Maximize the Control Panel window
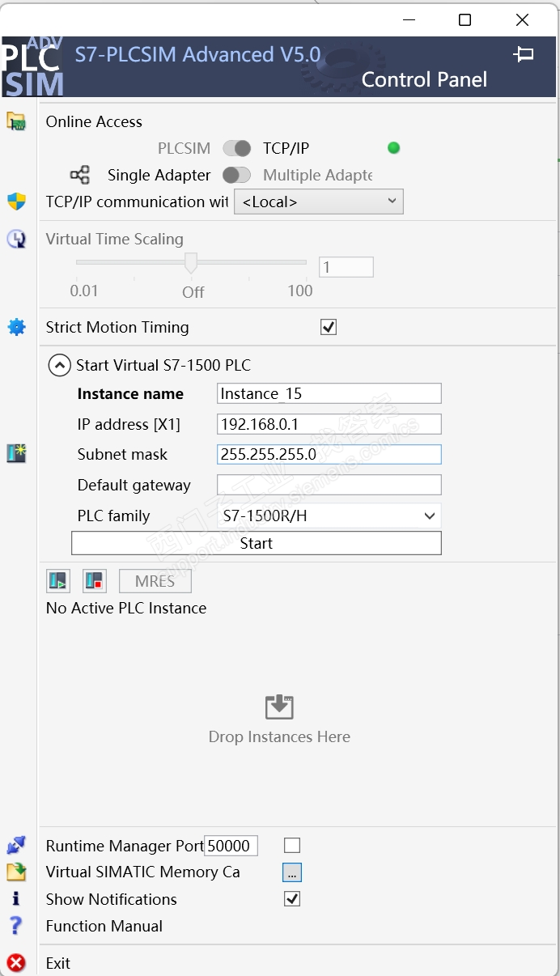The width and height of the screenshot is (560, 976). click(465, 19)
